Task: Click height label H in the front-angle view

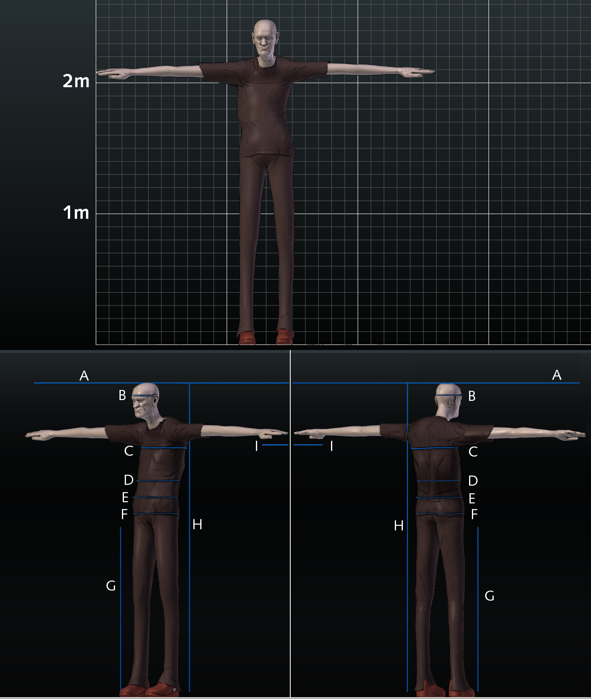Action: (x=197, y=524)
